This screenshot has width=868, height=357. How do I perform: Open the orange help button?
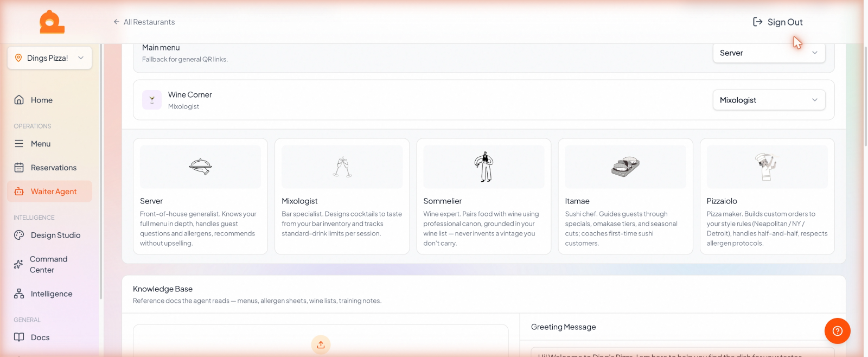coord(838,331)
